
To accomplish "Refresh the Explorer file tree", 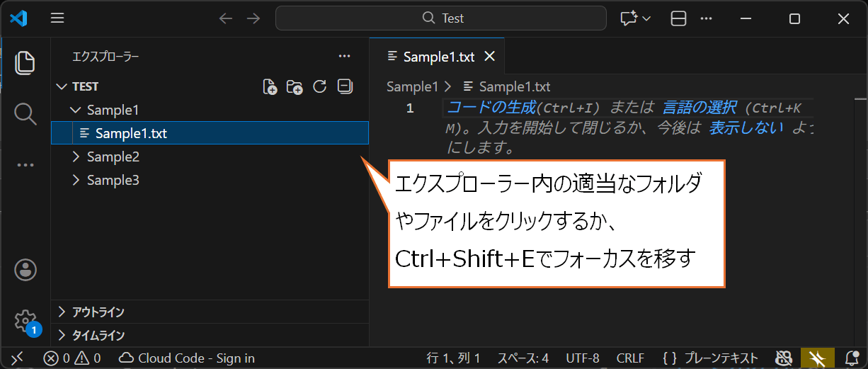I will tap(319, 86).
